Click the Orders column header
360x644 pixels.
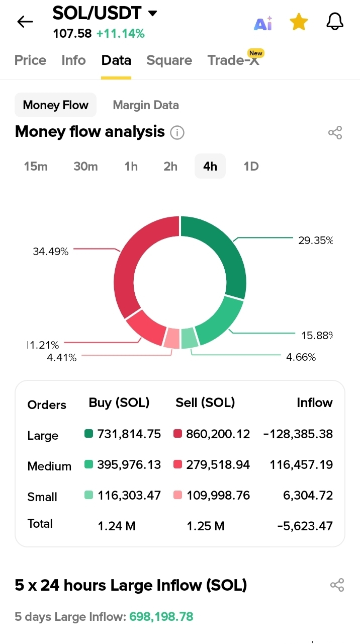tap(47, 405)
